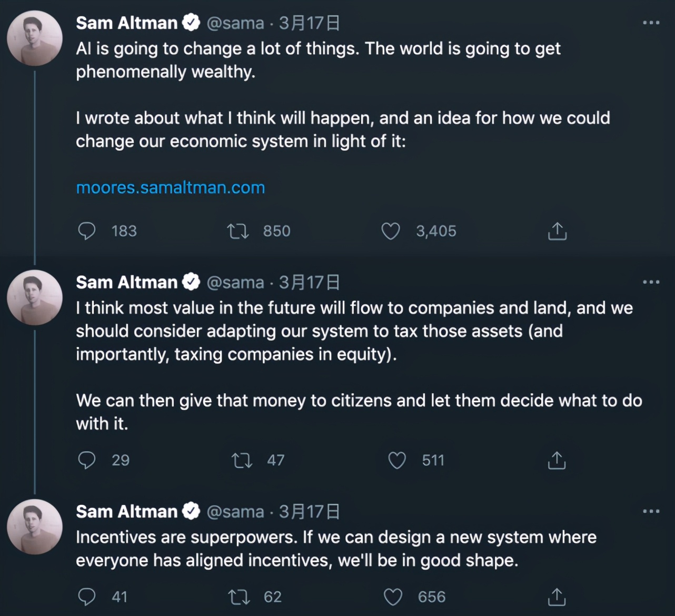Screen dimensions: 675x616
Task: Retweet the tweet with 62 retweets
Action: pyautogui.click(x=238, y=597)
